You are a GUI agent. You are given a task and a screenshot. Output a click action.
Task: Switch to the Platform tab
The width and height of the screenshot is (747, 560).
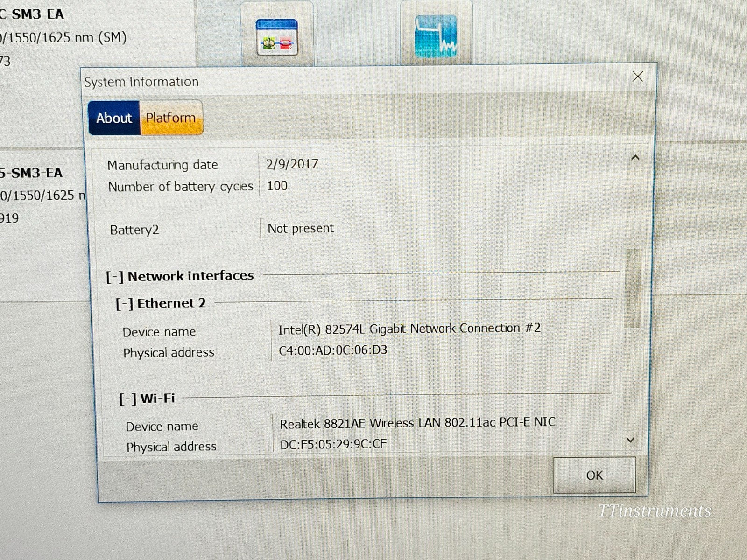point(171,118)
